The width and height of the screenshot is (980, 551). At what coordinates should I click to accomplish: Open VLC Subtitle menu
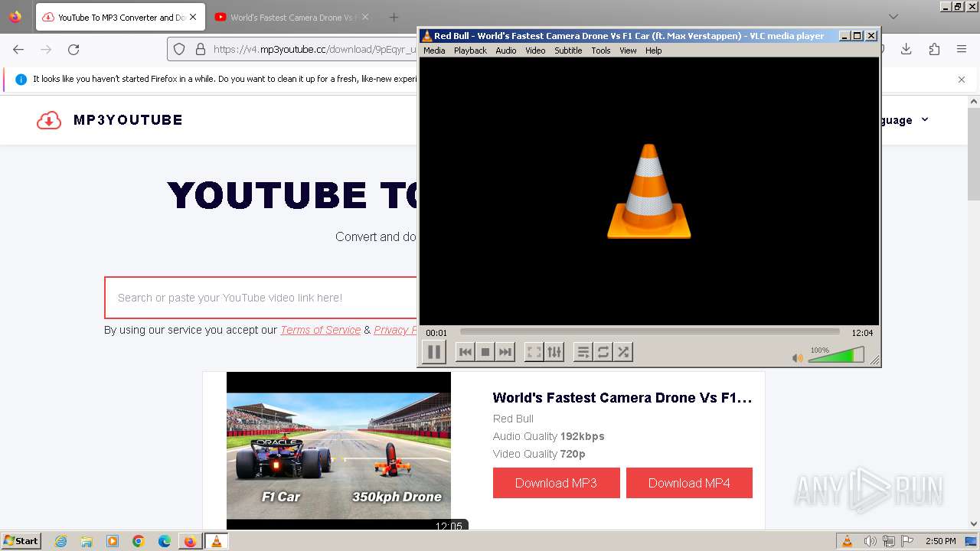point(568,51)
